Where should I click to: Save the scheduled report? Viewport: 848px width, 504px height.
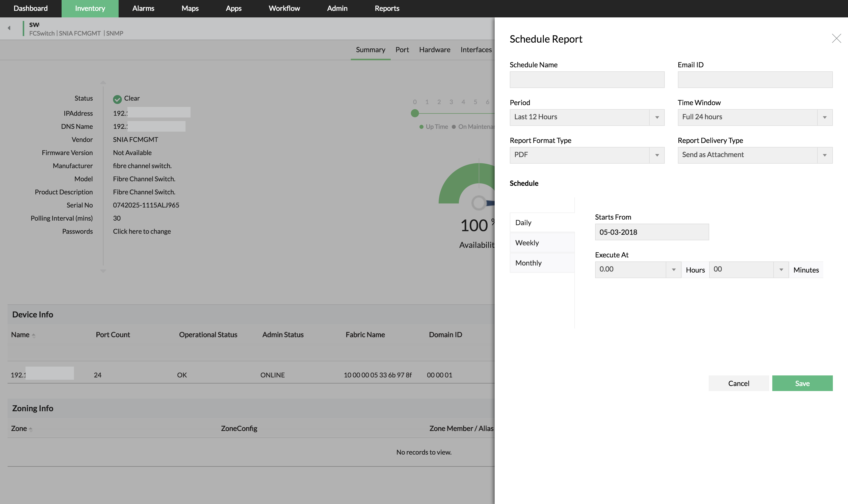802,383
